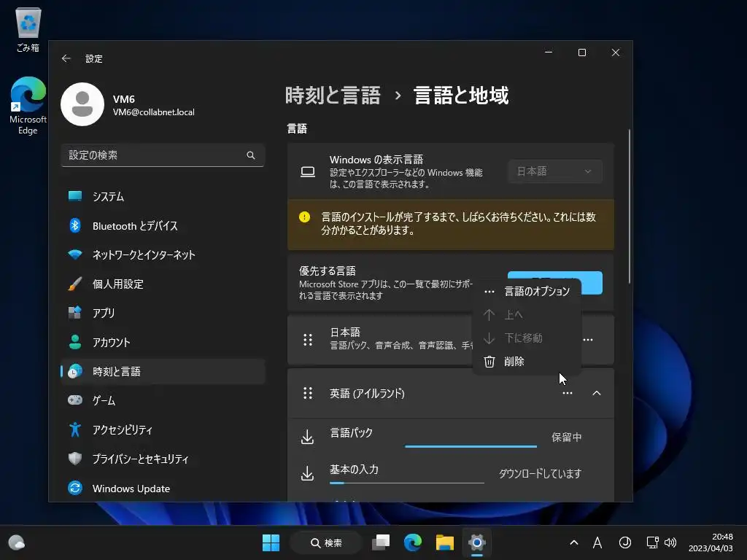Choose 上へ in the context menu
Viewport: 747px width, 560px height.
point(527,315)
